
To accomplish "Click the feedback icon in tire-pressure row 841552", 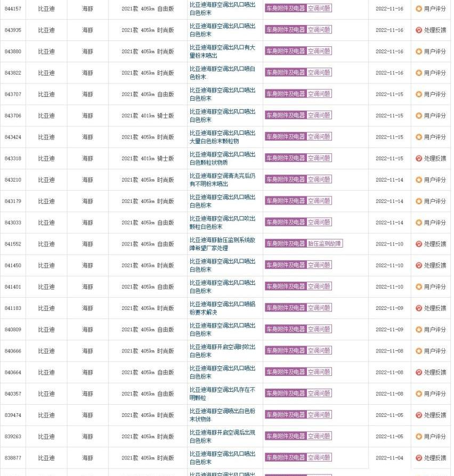I will coord(419,244).
